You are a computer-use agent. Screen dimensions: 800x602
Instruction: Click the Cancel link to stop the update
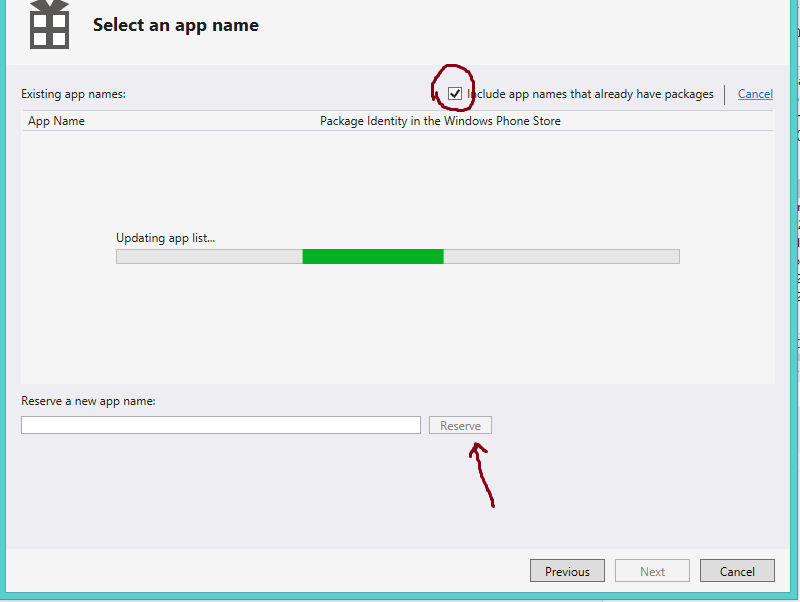(755, 93)
